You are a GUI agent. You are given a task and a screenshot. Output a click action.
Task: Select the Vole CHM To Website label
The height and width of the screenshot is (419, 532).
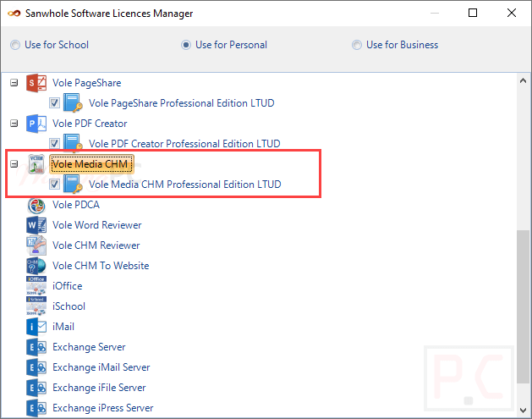[x=101, y=266]
